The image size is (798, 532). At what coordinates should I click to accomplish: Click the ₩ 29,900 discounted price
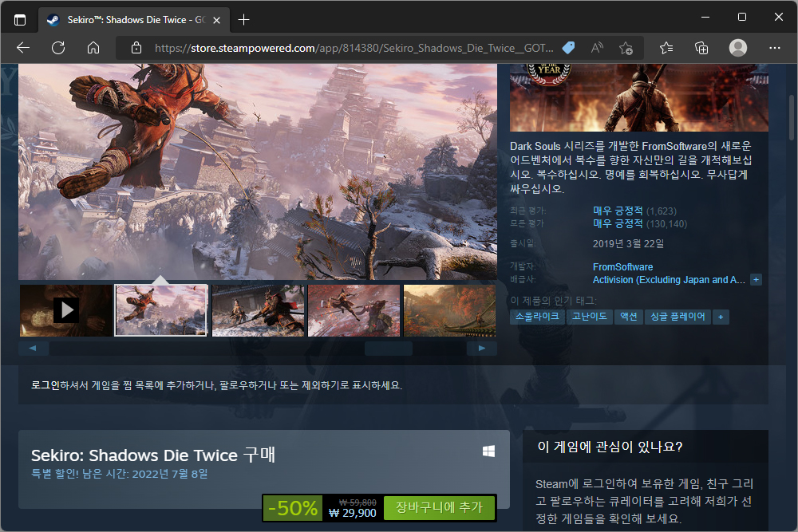(x=352, y=513)
